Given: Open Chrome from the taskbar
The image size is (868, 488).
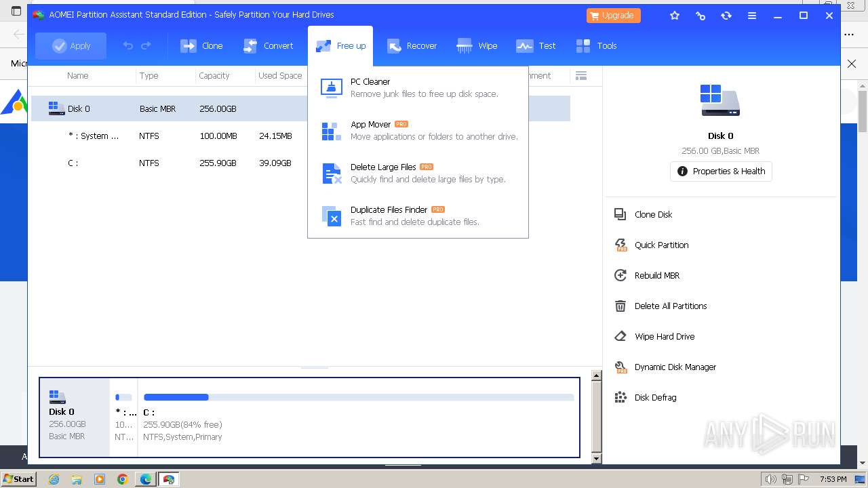Looking at the screenshot, I should tap(123, 479).
